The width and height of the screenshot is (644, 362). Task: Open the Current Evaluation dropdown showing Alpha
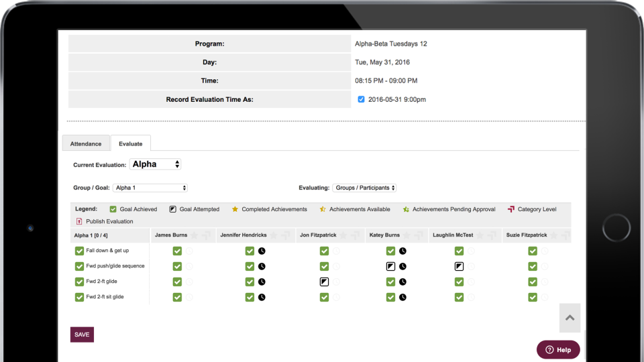(155, 164)
